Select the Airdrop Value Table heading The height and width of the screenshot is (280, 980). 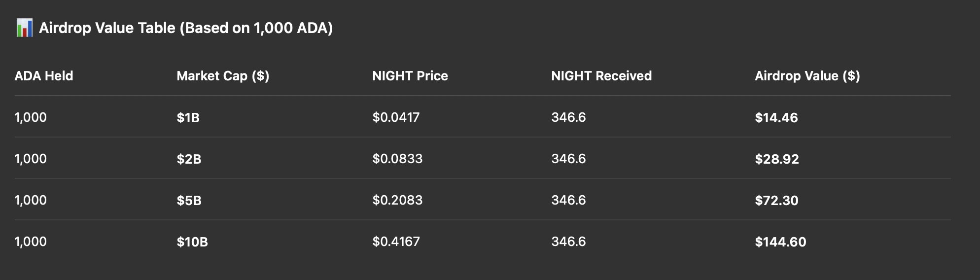coord(186,28)
